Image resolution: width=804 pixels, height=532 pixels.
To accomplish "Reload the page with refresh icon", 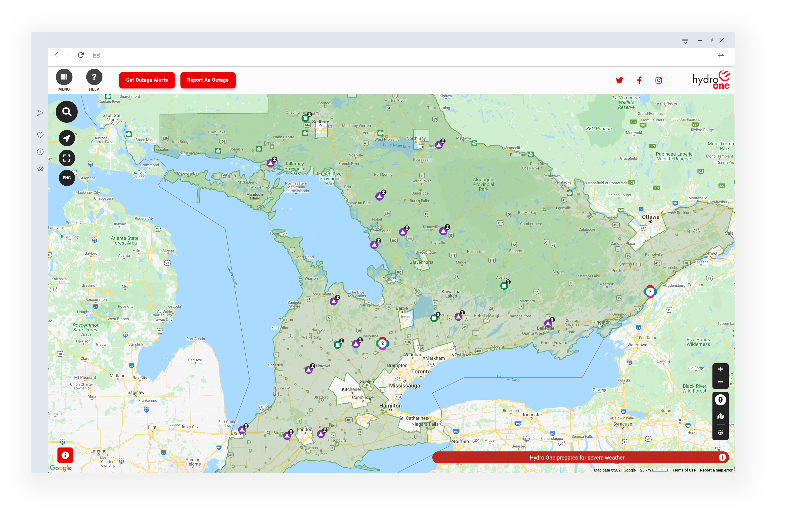I will point(81,55).
